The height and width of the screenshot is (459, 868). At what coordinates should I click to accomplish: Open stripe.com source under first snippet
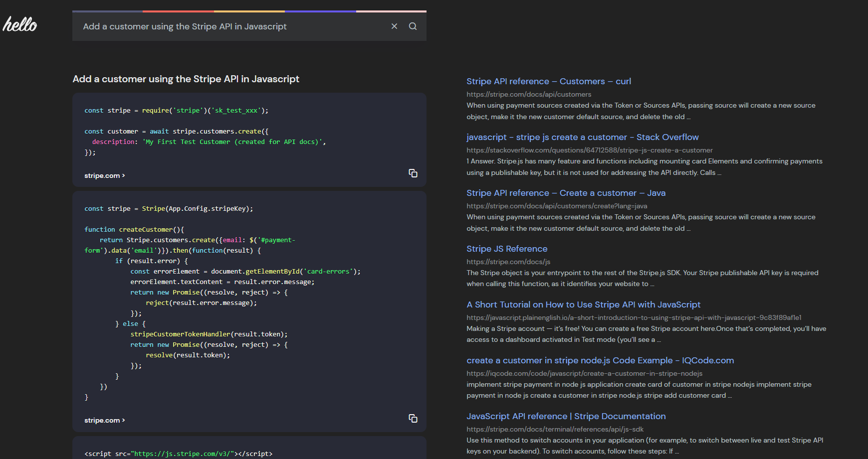[105, 175]
